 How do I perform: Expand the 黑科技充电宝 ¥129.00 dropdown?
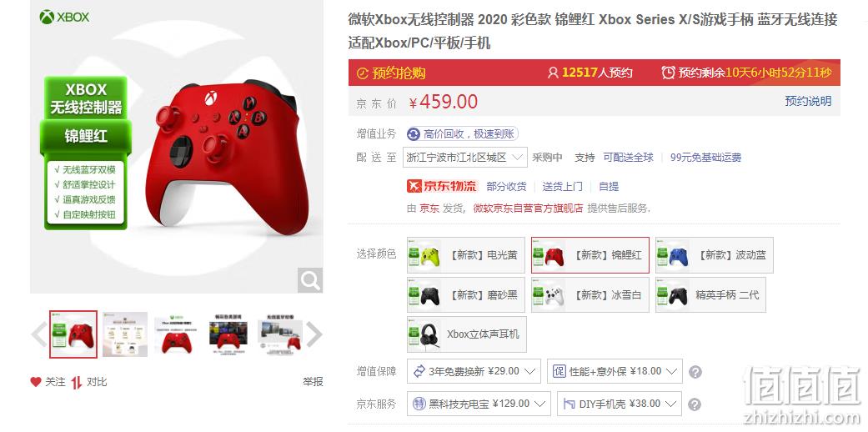(x=479, y=404)
